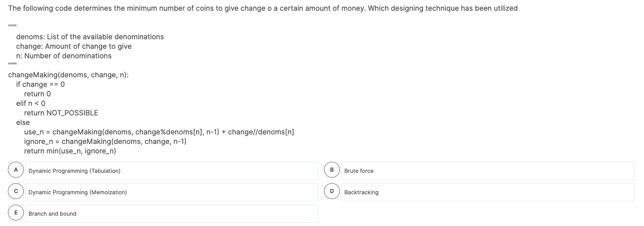
Task: Select the circled letter A option
Action: [16, 170]
